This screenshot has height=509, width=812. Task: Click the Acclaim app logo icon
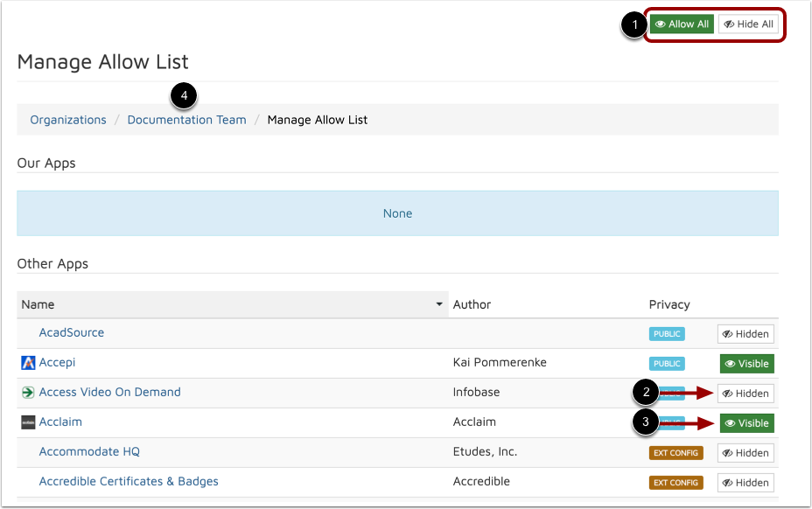28,422
